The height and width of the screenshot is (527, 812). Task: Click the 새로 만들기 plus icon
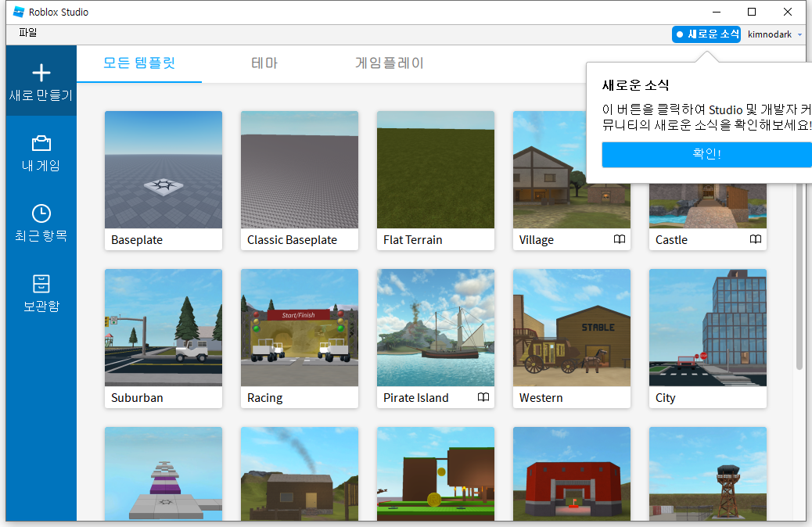[x=41, y=73]
